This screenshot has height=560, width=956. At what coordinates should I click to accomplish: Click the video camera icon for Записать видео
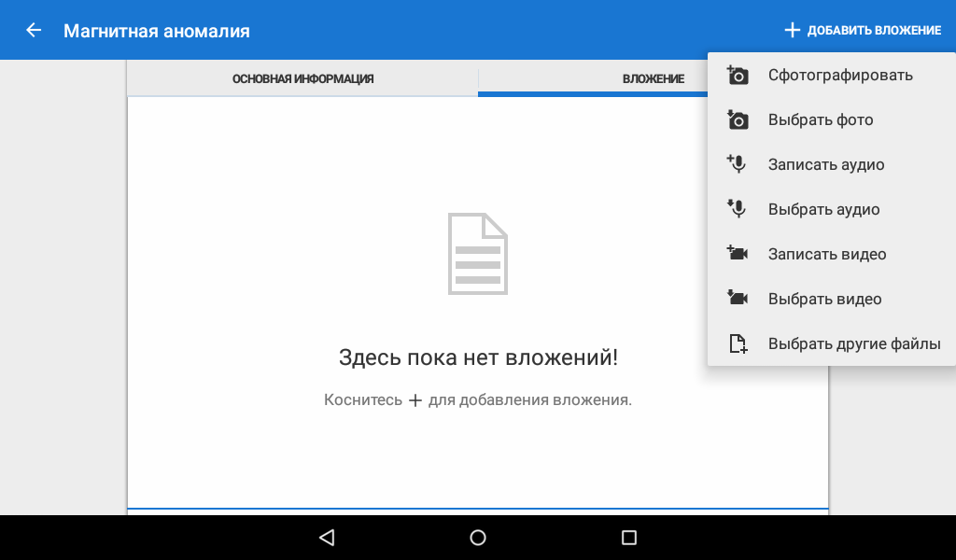tap(738, 254)
